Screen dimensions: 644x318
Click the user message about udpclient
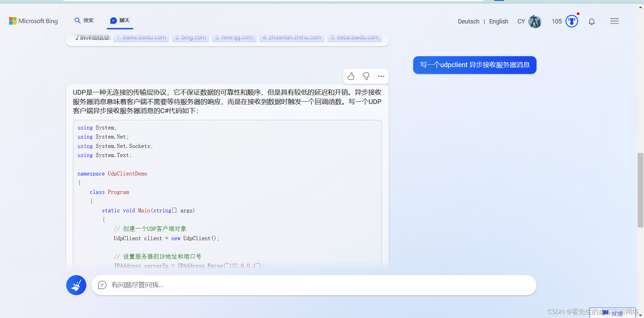click(x=475, y=65)
